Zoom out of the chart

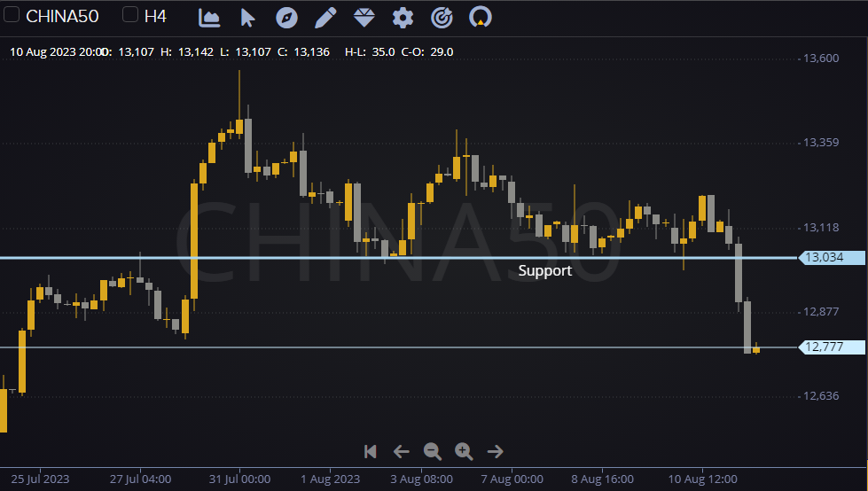pos(433,452)
